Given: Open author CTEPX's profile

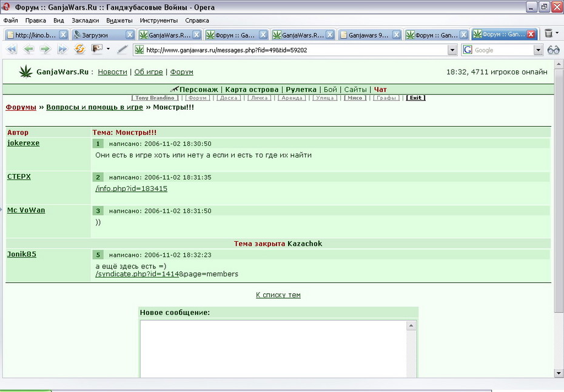Looking at the screenshot, I should [19, 176].
